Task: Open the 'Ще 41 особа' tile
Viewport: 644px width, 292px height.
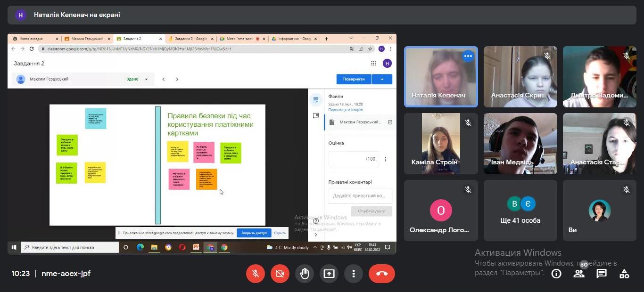Action: coord(520,211)
